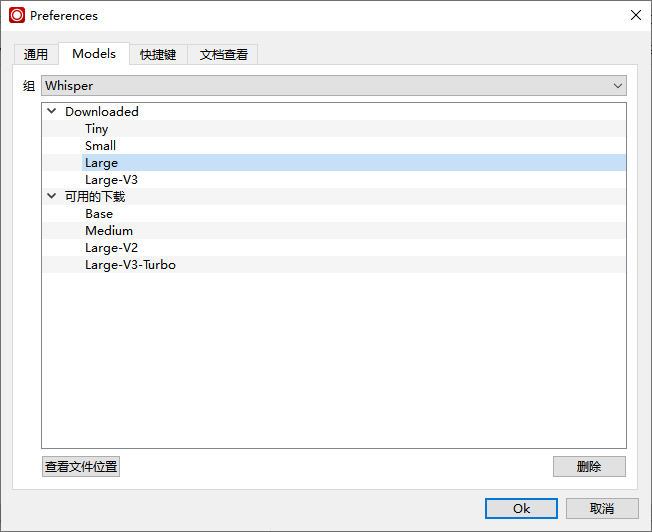Select the highlighted Large model
The width and height of the screenshot is (652, 532).
pos(101,163)
